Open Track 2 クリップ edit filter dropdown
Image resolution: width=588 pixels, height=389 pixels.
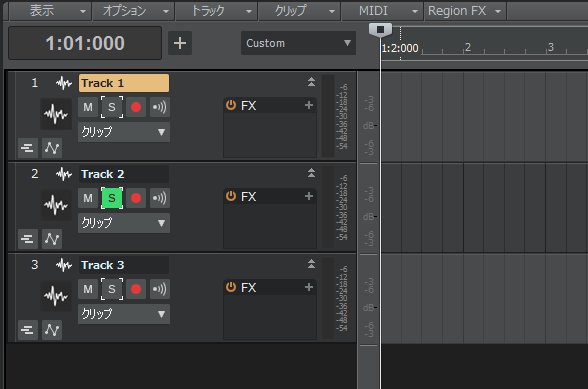(124, 223)
